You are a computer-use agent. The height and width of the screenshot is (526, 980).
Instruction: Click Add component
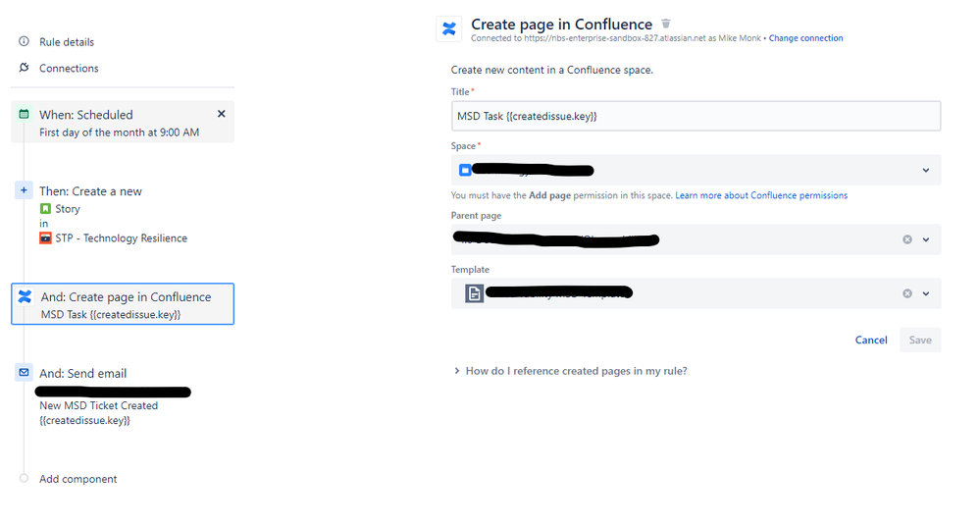[x=78, y=479]
